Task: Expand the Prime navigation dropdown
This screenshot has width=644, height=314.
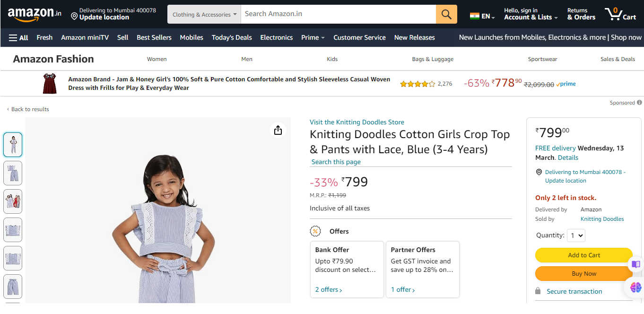Action: point(313,37)
